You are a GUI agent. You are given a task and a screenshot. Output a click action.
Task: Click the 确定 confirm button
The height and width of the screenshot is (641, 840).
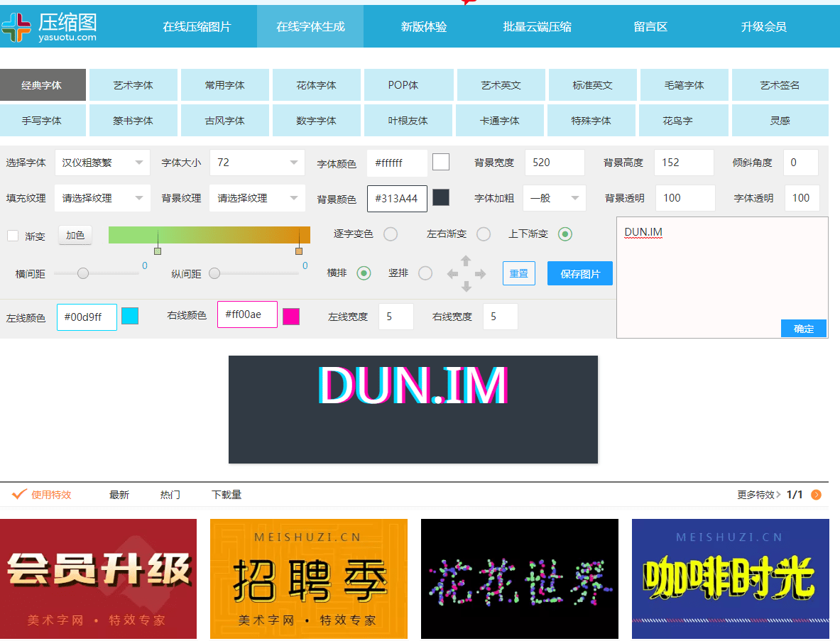pyautogui.click(x=803, y=329)
